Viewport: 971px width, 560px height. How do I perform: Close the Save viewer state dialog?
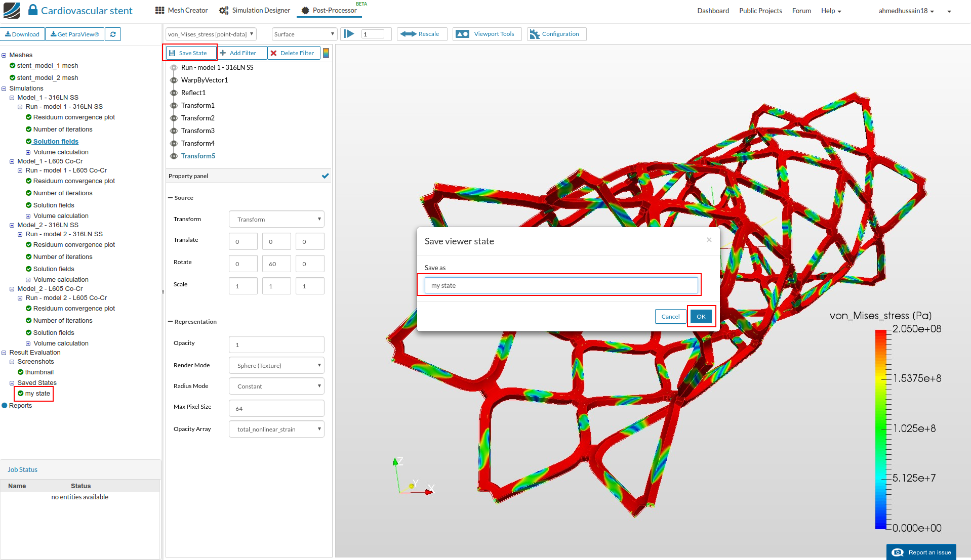(709, 240)
